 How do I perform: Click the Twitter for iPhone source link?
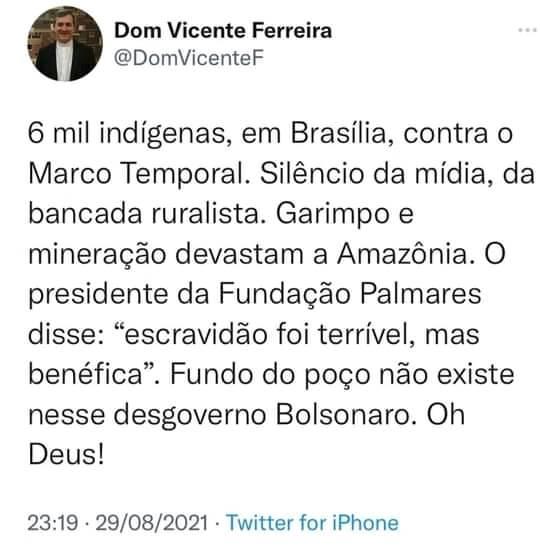(313, 522)
